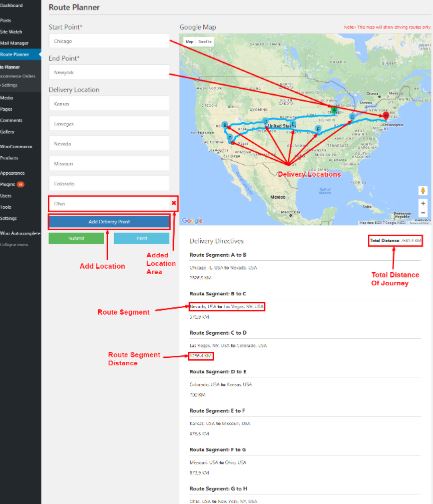Click the red end marker near New York
433x504 pixels.
pyautogui.click(x=386, y=116)
